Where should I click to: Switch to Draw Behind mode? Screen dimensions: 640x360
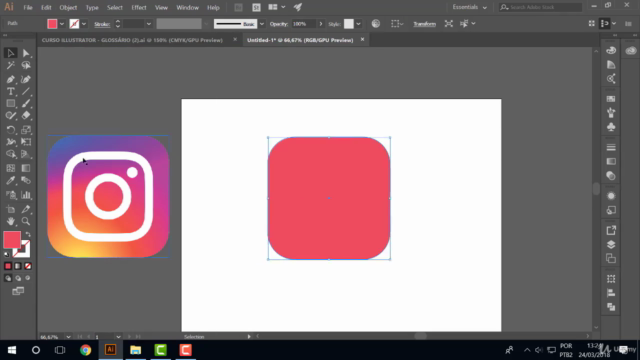pos(18,278)
